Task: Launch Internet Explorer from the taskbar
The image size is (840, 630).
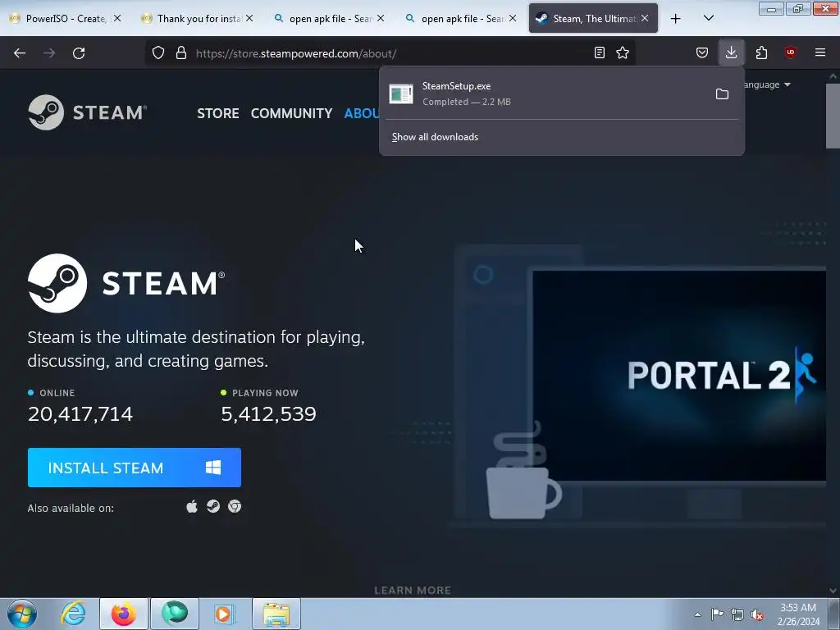Action: 73,614
